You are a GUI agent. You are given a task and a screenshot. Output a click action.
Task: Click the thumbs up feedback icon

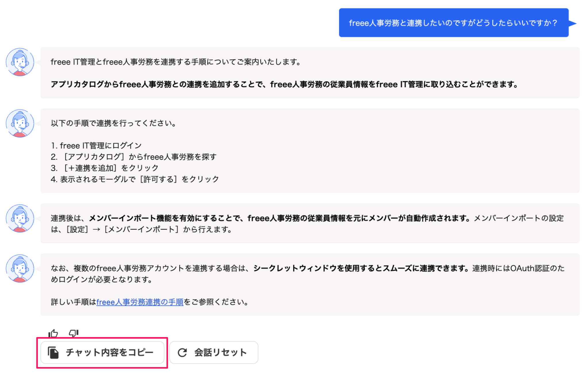[53, 333]
